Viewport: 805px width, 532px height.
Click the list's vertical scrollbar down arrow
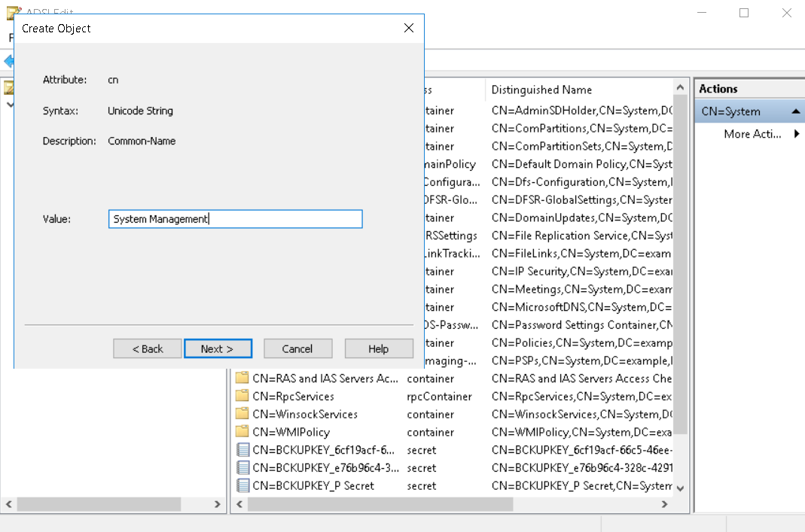click(681, 488)
